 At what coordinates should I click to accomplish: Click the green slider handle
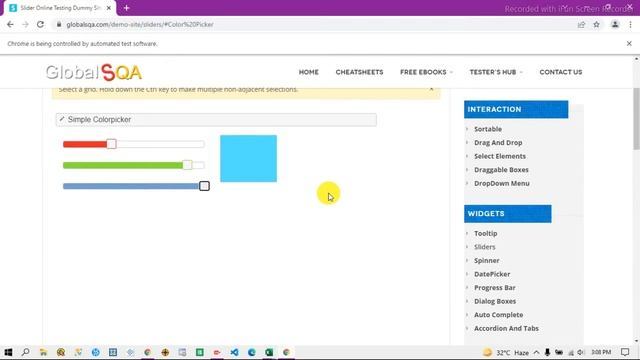pyautogui.click(x=187, y=165)
